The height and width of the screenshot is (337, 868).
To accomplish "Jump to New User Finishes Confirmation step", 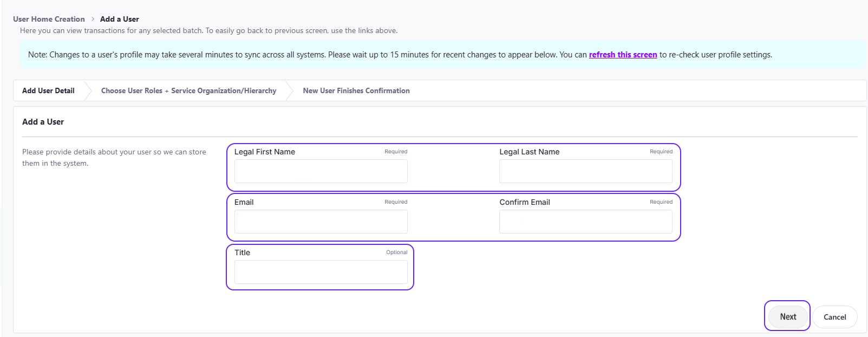I will pyautogui.click(x=356, y=90).
